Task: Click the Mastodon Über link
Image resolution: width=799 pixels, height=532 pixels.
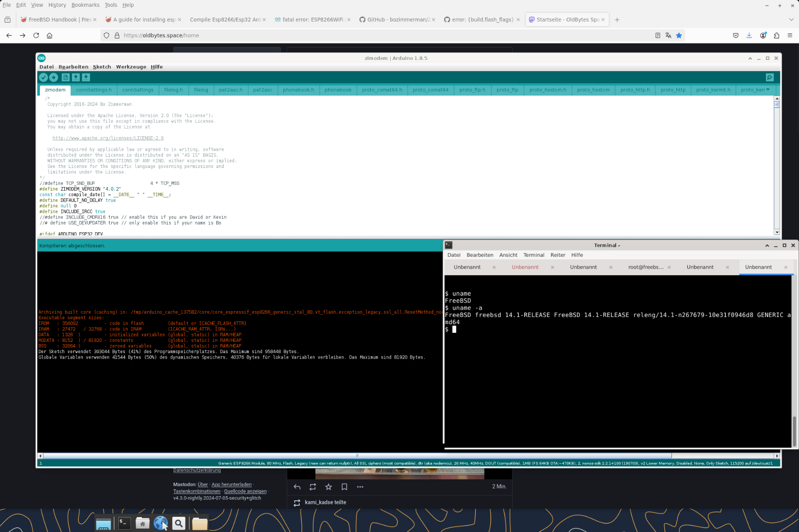Action: click(203, 484)
